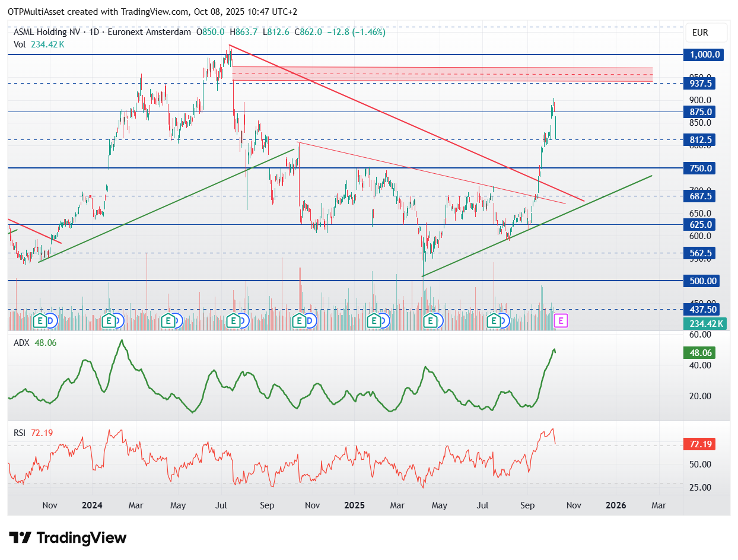Click the RSI indicator legend title

[x=20, y=433]
